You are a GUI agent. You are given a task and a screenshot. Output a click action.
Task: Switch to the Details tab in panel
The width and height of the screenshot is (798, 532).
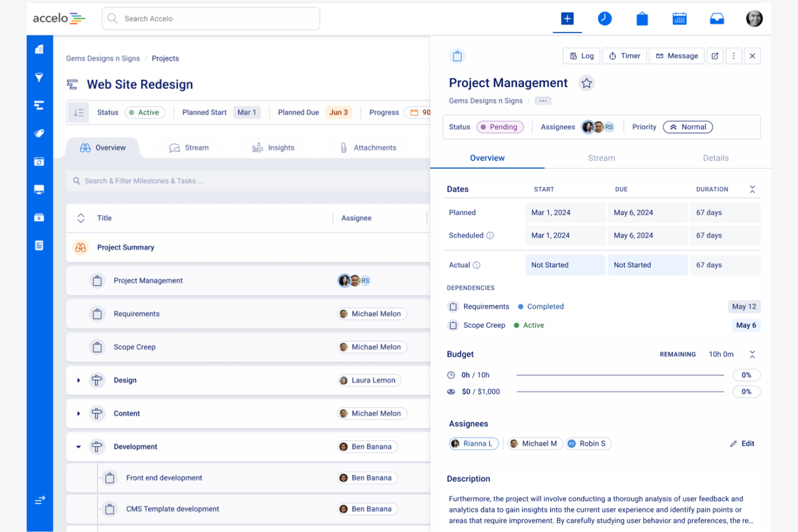pyautogui.click(x=715, y=158)
